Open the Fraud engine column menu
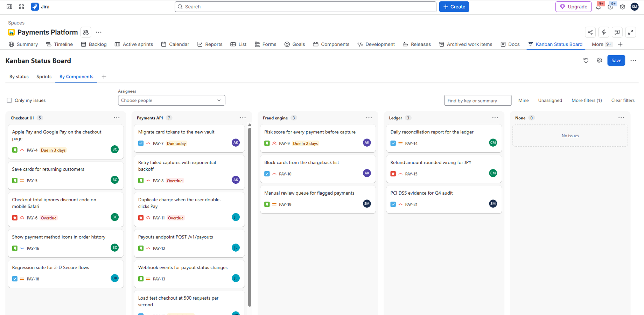The width and height of the screenshot is (644, 315). click(369, 118)
